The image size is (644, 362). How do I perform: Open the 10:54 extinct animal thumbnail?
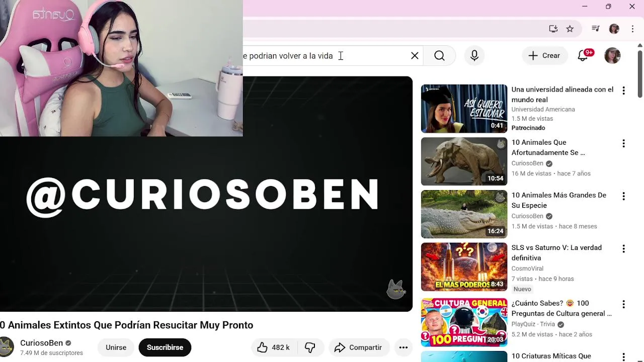464,161
